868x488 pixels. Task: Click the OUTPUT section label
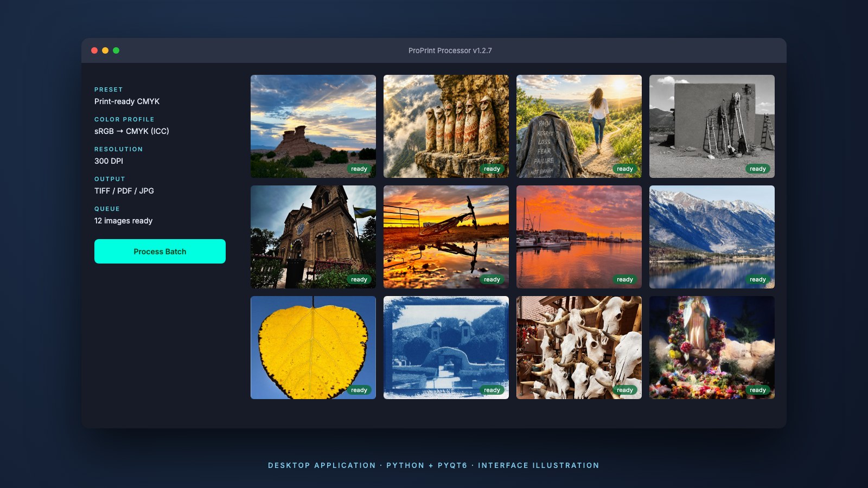[x=110, y=179]
